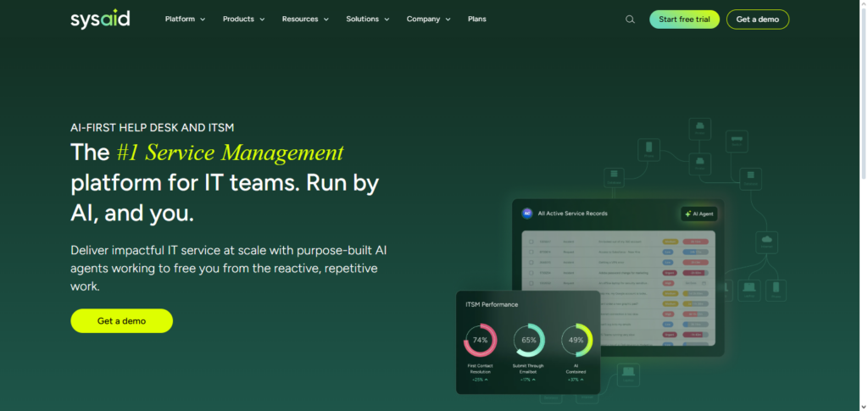Open the Solutions menu
Image resolution: width=868 pixels, height=411 pixels.
coord(368,19)
